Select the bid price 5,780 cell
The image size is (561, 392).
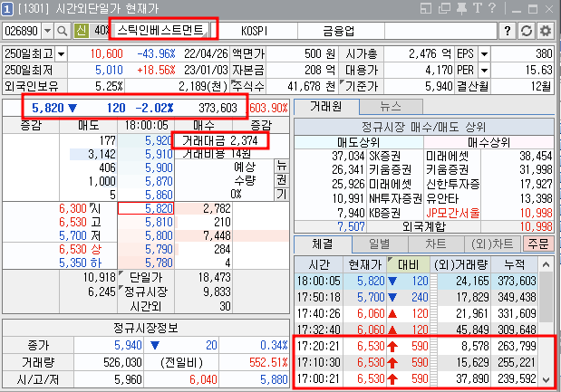pyautogui.click(x=146, y=263)
